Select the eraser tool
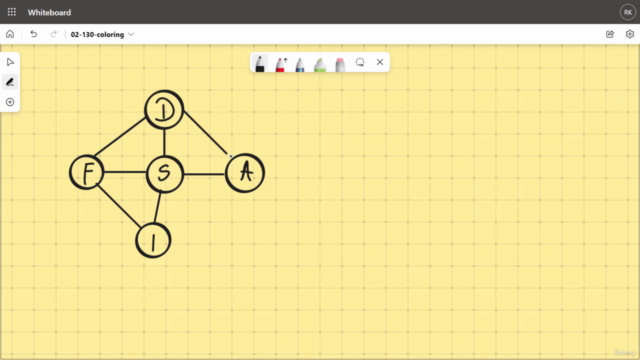The height and width of the screenshot is (360, 640). point(340,65)
